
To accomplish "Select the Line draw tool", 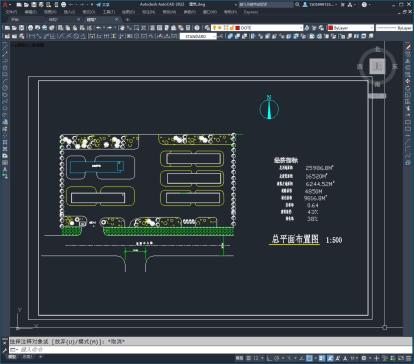I will [x=5, y=47].
